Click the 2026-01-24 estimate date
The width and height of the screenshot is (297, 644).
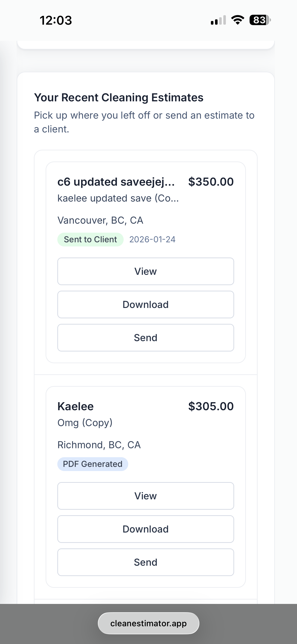click(152, 240)
